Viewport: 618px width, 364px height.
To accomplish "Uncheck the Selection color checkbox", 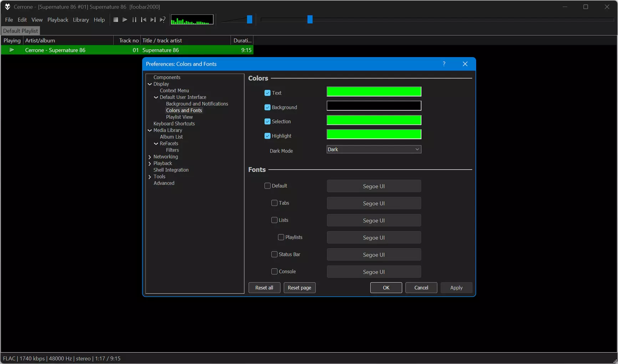I will [267, 121].
